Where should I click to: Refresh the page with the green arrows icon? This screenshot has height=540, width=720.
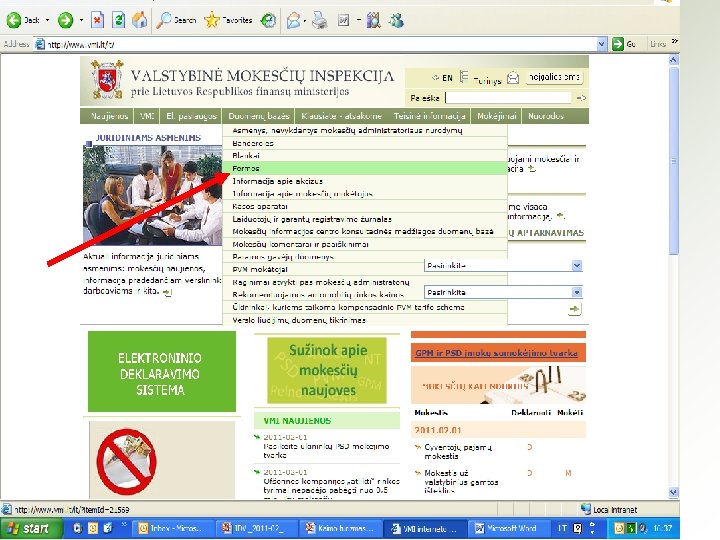(x=118, y=20)
